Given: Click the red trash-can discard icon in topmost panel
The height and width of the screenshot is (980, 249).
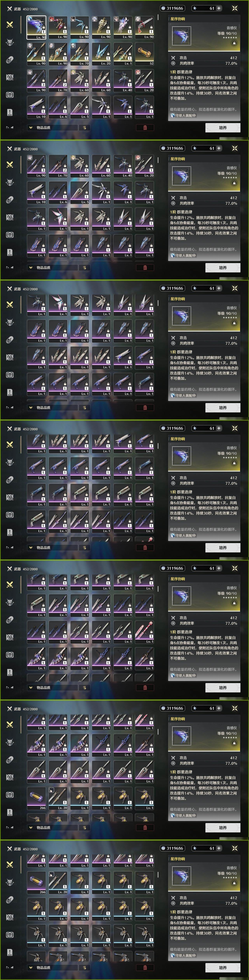Looking at the screenshot, I should click(x=145, y=127).
